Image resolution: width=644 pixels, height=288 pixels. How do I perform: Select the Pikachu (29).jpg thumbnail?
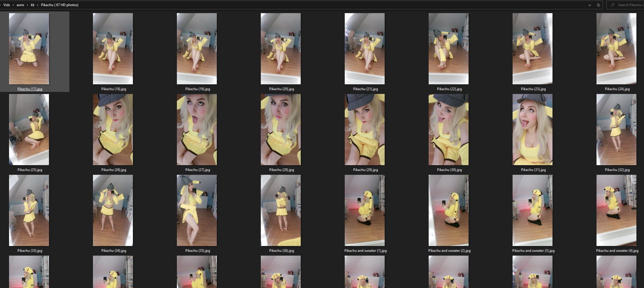[365, 130]
